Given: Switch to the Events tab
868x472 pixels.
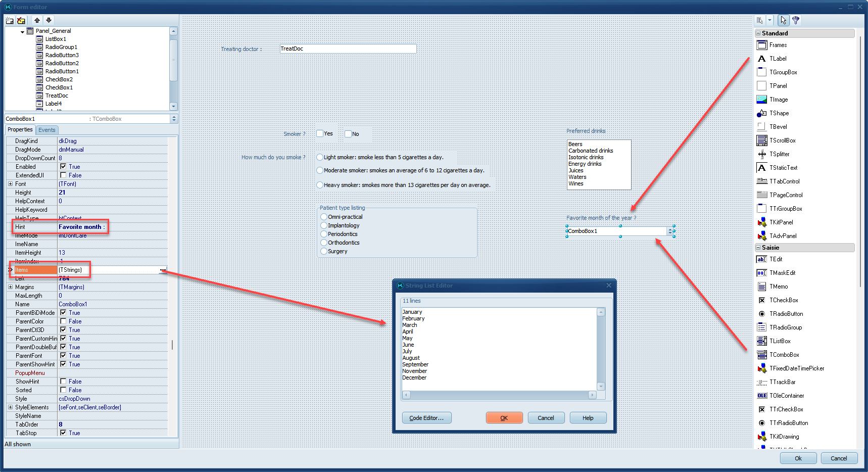Looking at the screenshot, I should pyautogui.click(x=47, y=130).
